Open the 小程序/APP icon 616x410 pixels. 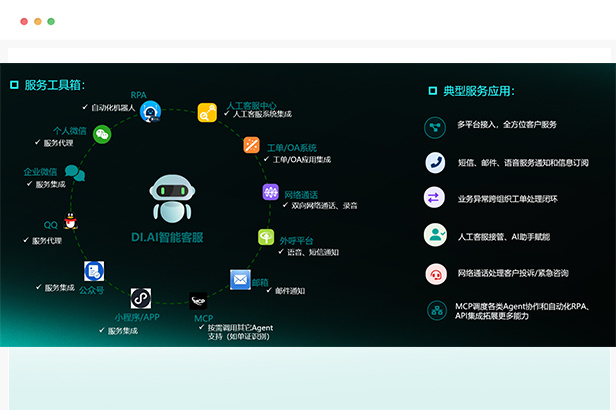(x=140, y=298)
